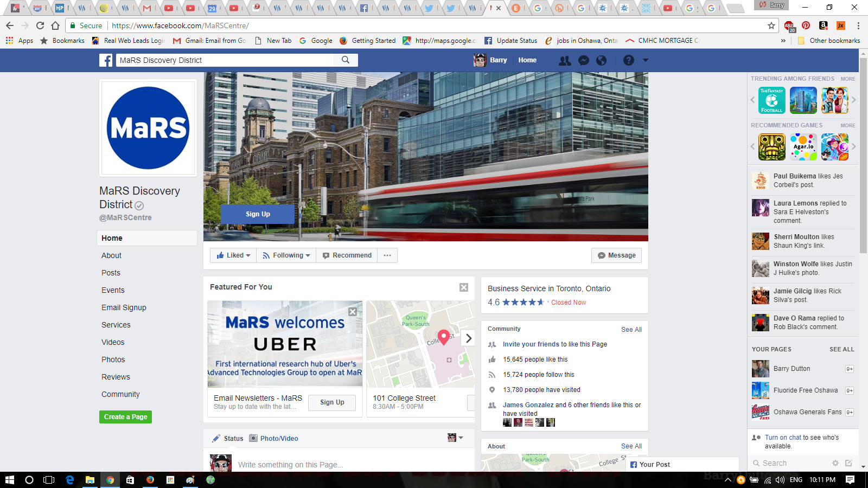The width and height of the screenshot is (868, 488).
Task: Click Sign Up on cover photo
Action: [258, 214]
